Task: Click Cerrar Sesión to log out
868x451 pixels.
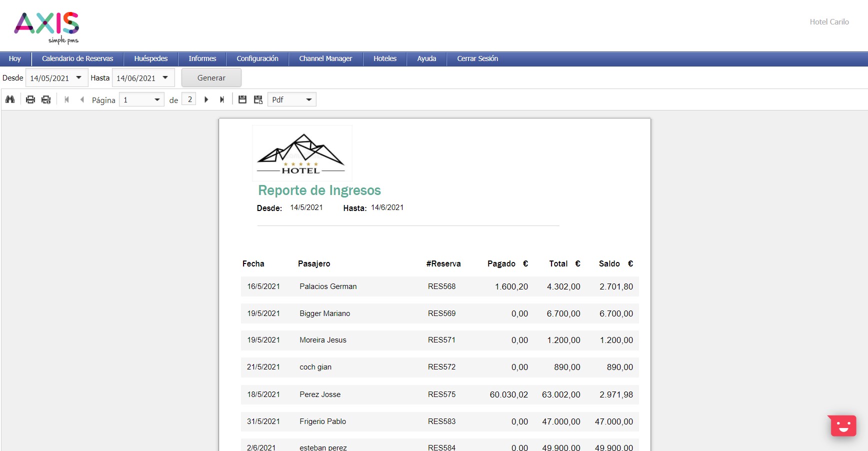Action: coord(477,58)
